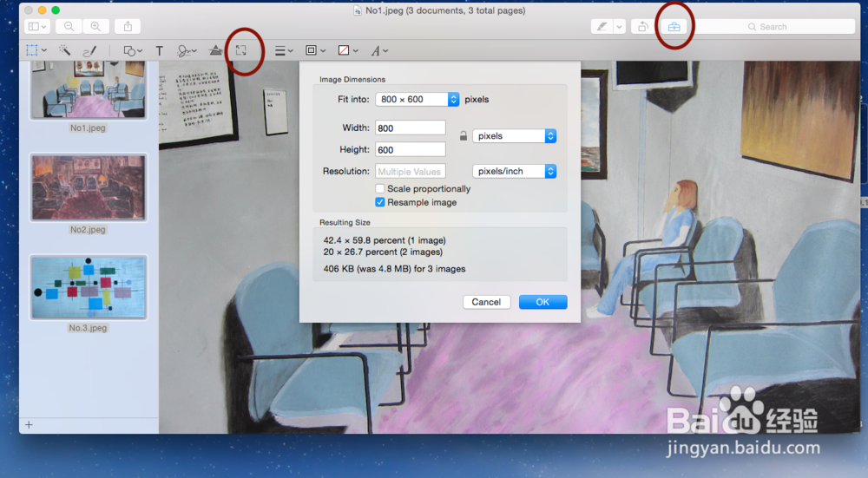The height and width of the screenshot is (478, 868).
Task: Confirm resize with the OK button
Action: pyautogui.click(x=543, y=302)
